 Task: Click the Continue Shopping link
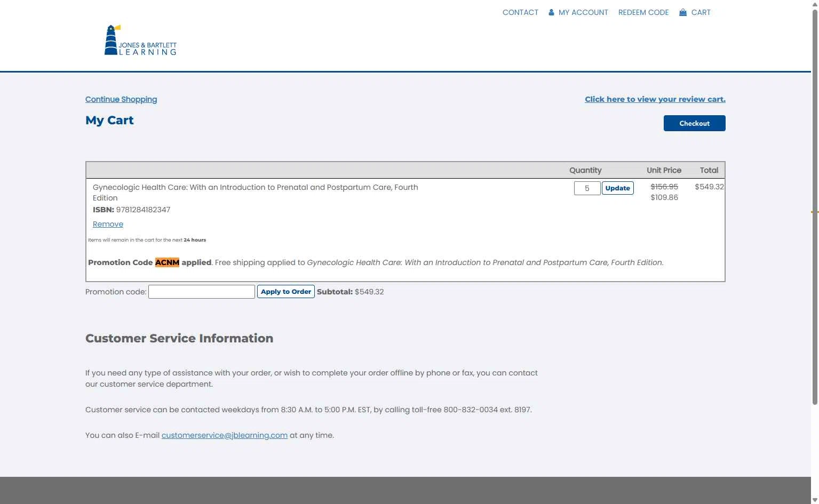(x=121, y=99)
